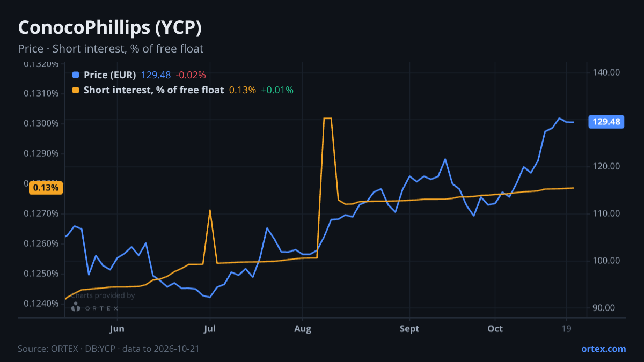Viewport: 644px width, 362px height.
Task: Click the Jul x-axis label
Action: (210, 328)
